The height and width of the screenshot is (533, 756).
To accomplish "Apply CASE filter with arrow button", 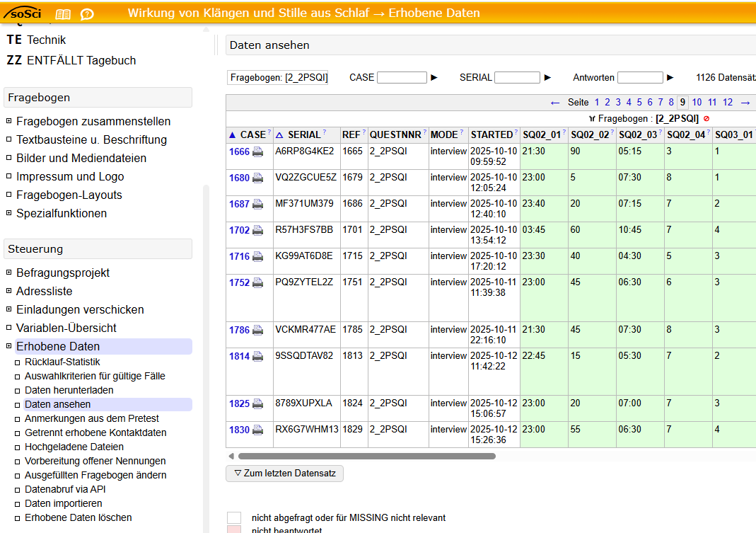I will point(434,78).
